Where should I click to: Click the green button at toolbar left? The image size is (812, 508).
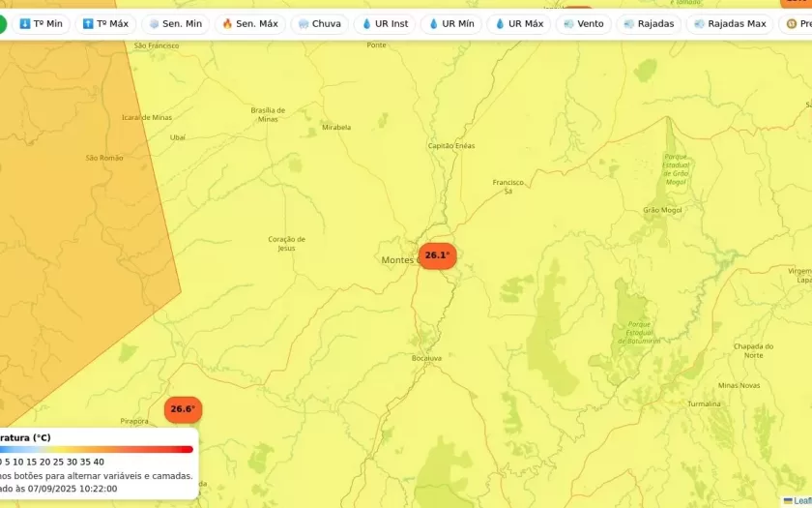pyautogui.click(x=2, y=23)
